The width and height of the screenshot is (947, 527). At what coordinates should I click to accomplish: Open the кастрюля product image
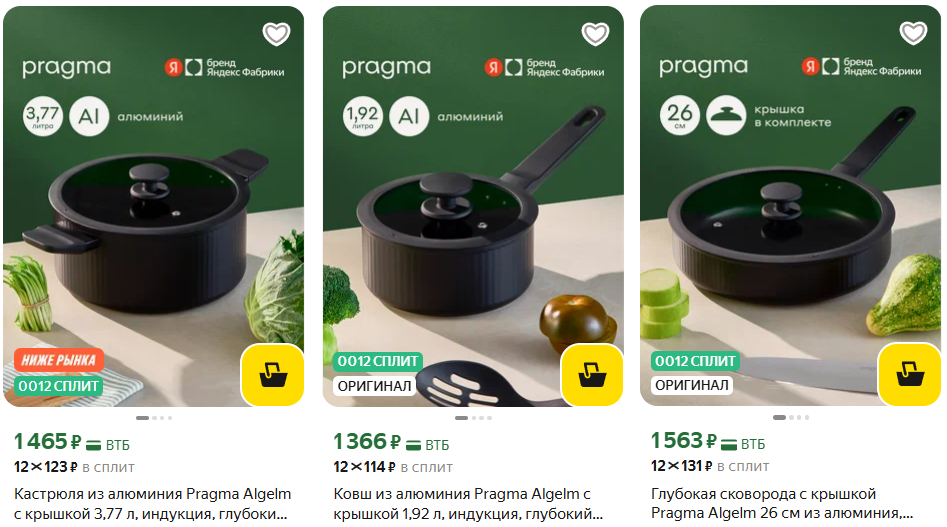coord(153,206)
